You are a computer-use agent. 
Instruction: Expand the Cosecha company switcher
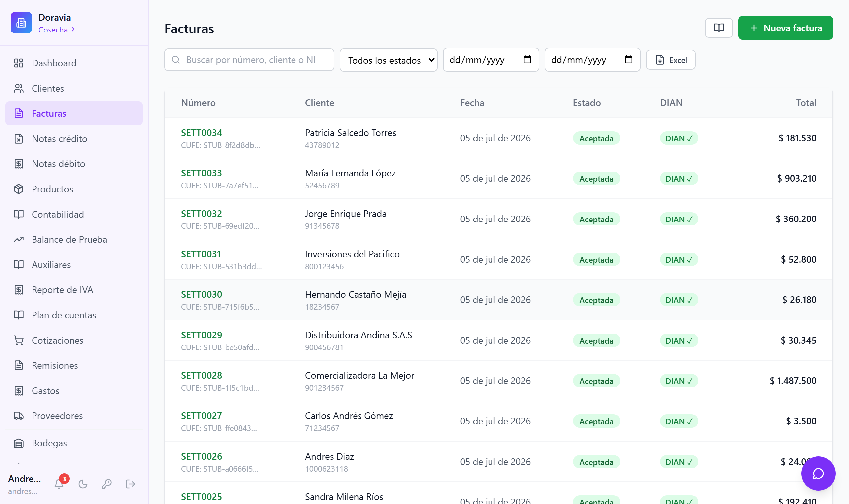pos(56,30)
